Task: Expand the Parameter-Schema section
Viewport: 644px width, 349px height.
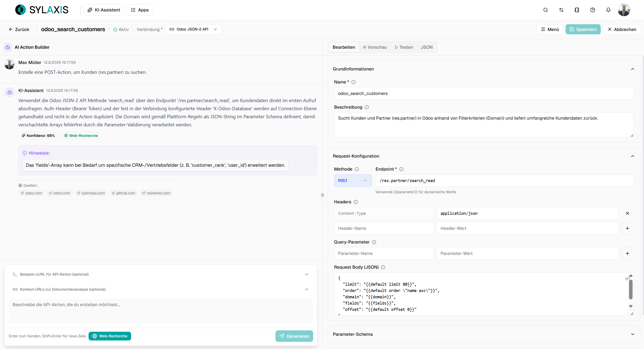Action: point(633,334)
